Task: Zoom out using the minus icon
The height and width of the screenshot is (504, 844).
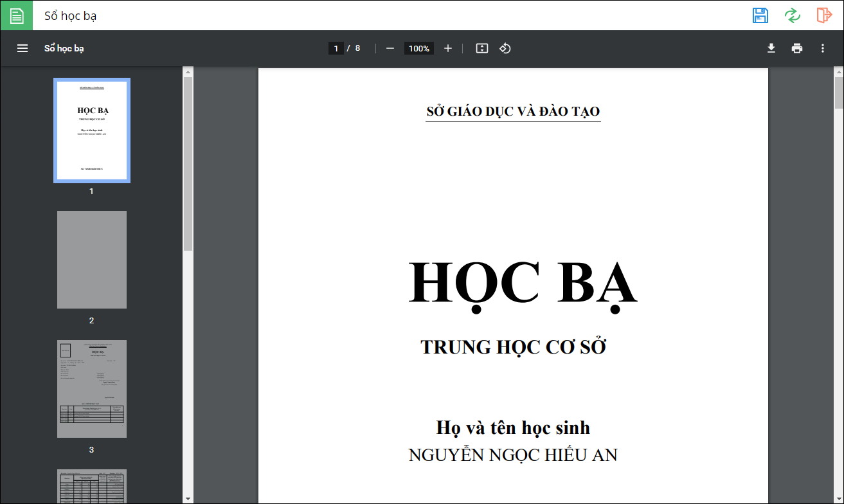Action: coord(390,48)
